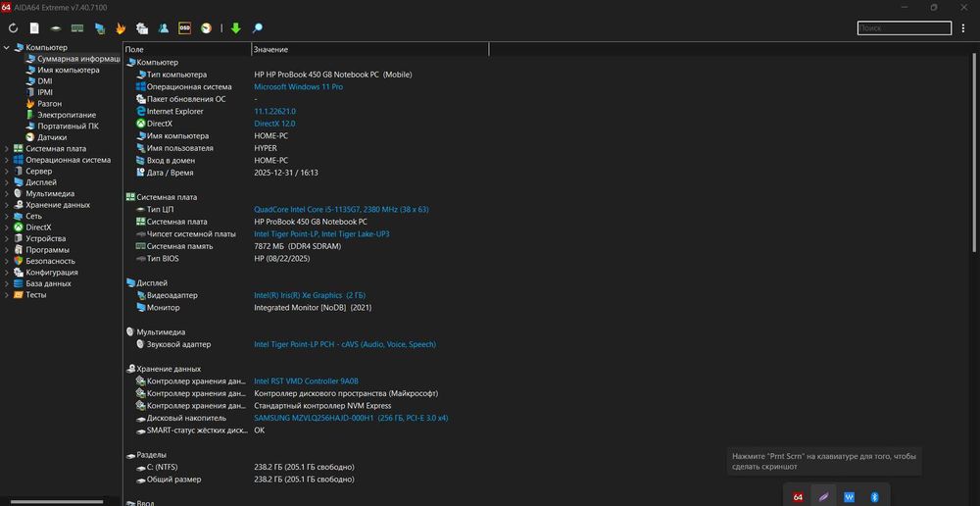Open the Report page icon
Viewport: 980px width, 506px height.
click(34, 28)
